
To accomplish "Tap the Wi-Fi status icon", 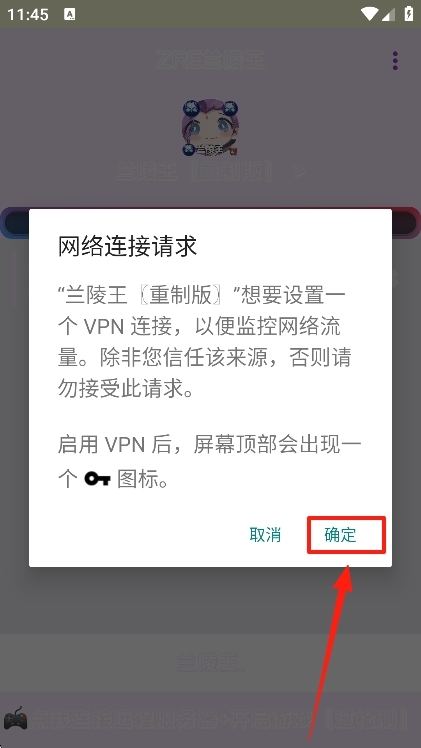I will [370, 14].
